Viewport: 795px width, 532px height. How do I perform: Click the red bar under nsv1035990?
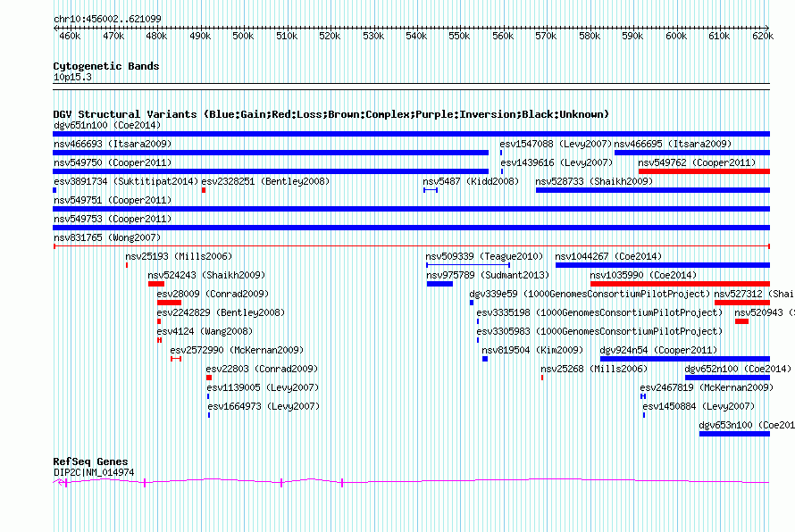680,284
